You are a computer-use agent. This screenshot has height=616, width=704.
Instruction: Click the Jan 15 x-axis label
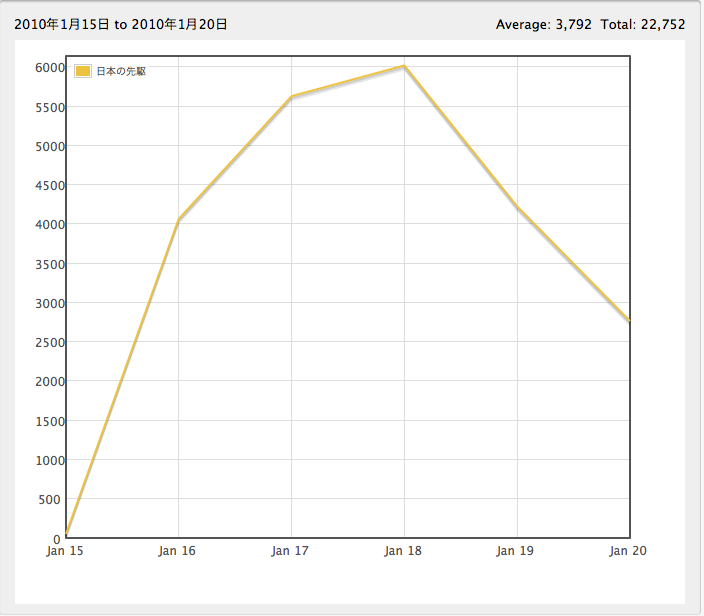point(66,551)
